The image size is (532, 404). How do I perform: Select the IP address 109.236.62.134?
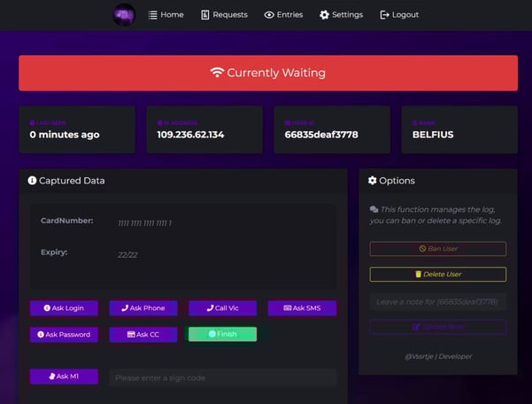[x=190, y=135]
